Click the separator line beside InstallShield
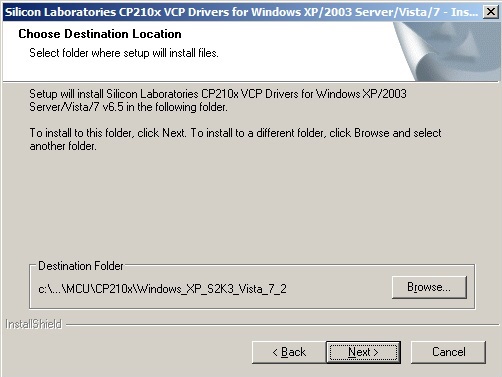The height and width of the screenshot is (377, 502). pyautogui.click(x=282, y=324)
